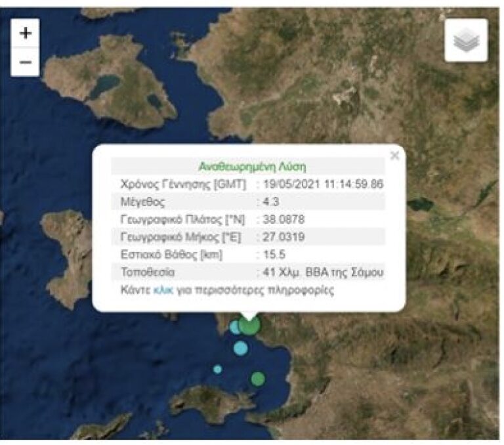The image size is (504, 445).
Task: Click the location text '41 Χλμ. ΒΒΑ της Σάμου'
Action: coord(324,272)
